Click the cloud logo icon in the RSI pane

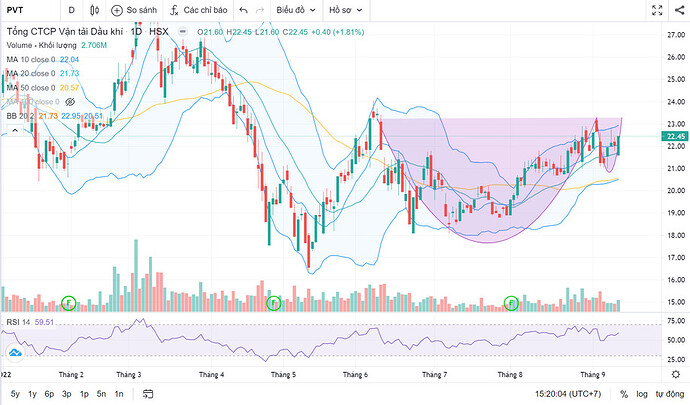[15, 353]
